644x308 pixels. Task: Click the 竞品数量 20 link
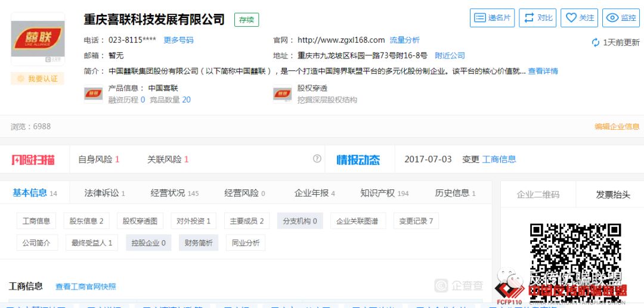click(170, 99)
